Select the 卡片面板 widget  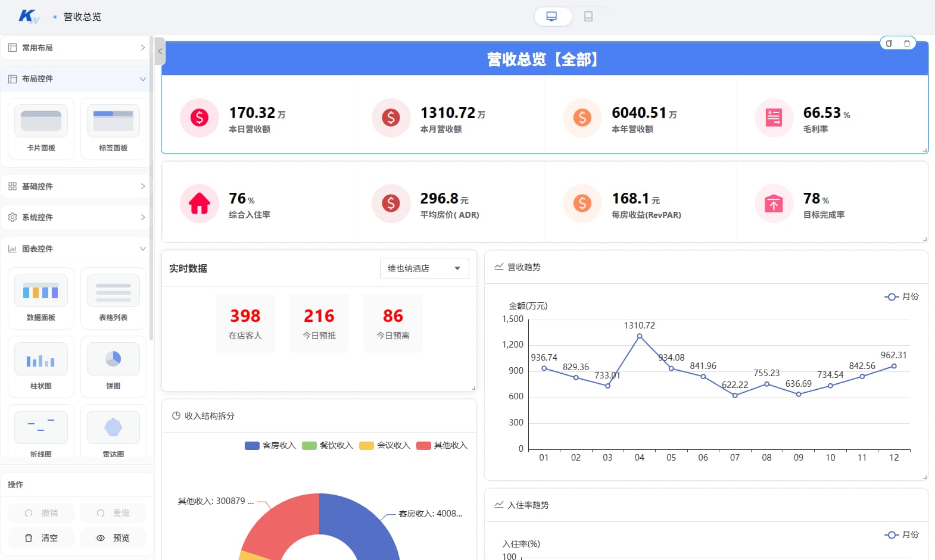(41, 129)
